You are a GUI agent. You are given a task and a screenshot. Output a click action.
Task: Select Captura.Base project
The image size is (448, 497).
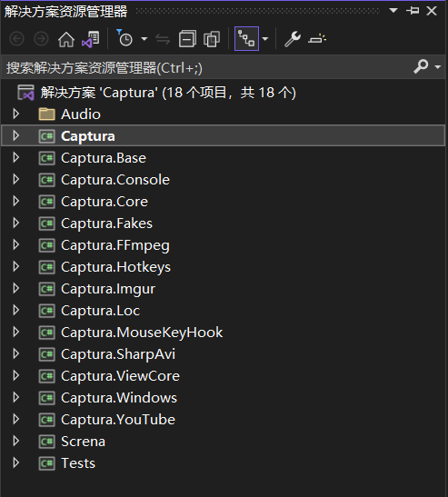tap(104, 158)
